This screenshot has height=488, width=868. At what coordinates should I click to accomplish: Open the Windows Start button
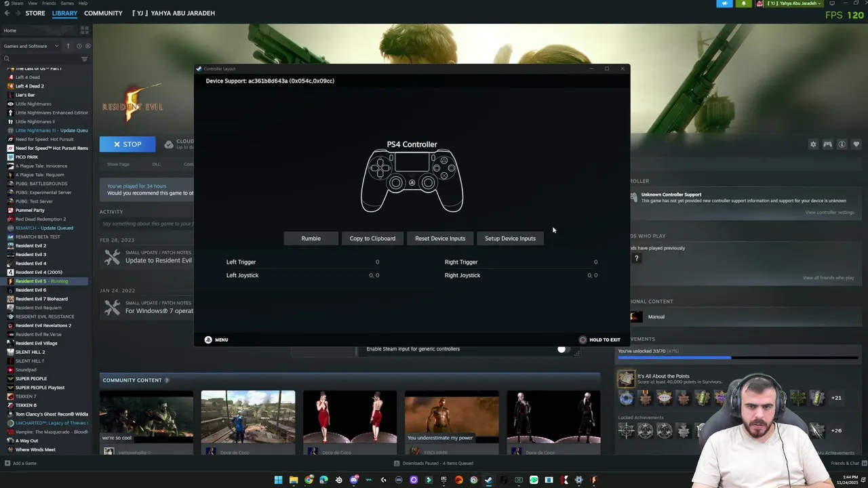pyautogui.click(x=278, y=480)
